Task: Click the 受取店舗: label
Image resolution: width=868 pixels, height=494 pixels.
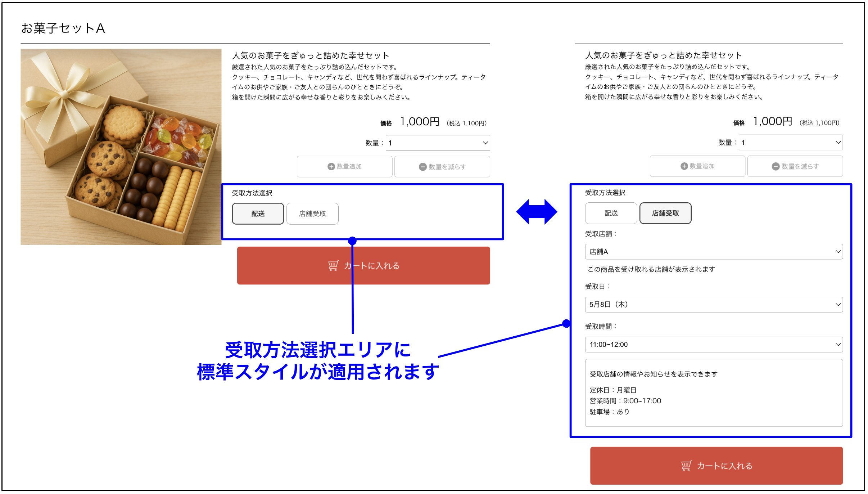Action: point(601,234)
